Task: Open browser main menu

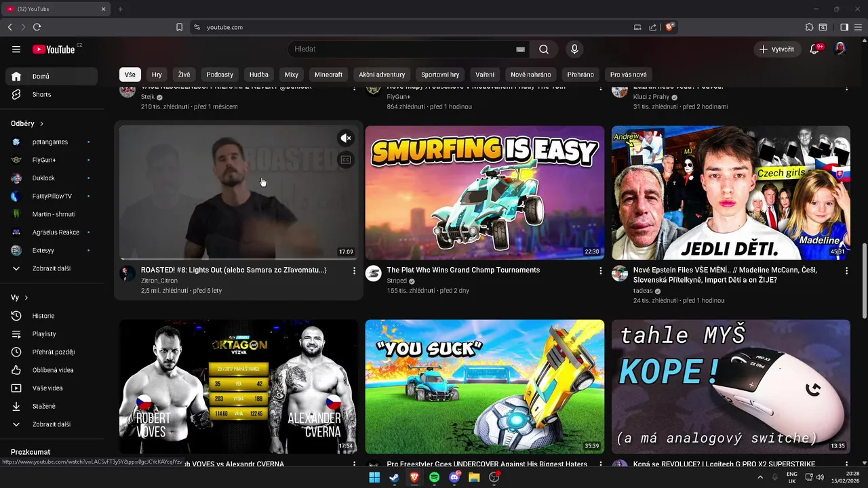Action: point(858,27)
